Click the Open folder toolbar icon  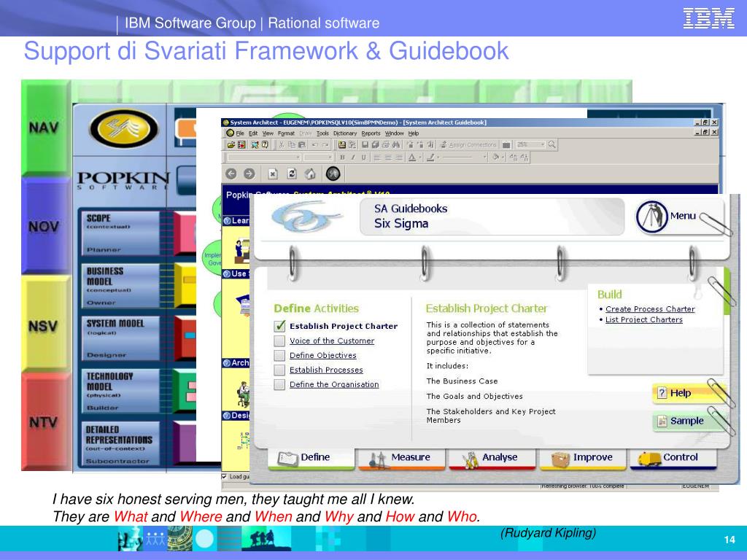[x=231, y=145]
